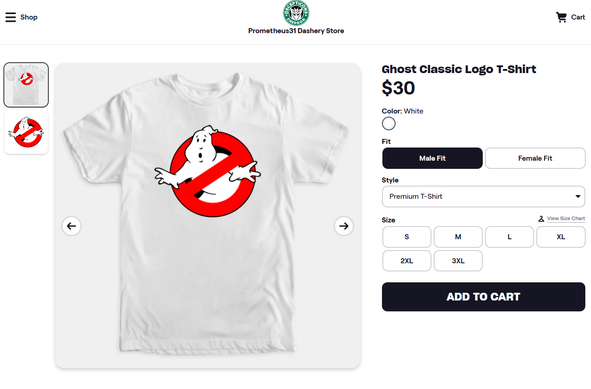This screenshot has width=591, height=389.
Task: Click the Prometheus31 store logo emblem
Action: click(296, 13)
